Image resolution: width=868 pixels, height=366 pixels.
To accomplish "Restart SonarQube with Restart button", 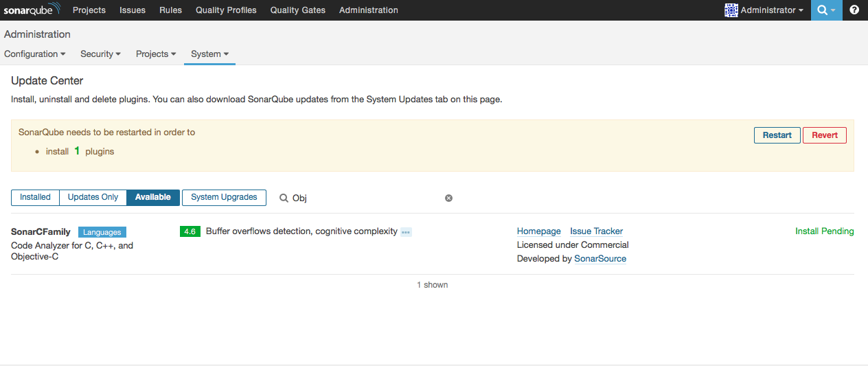I will (777, 135).
